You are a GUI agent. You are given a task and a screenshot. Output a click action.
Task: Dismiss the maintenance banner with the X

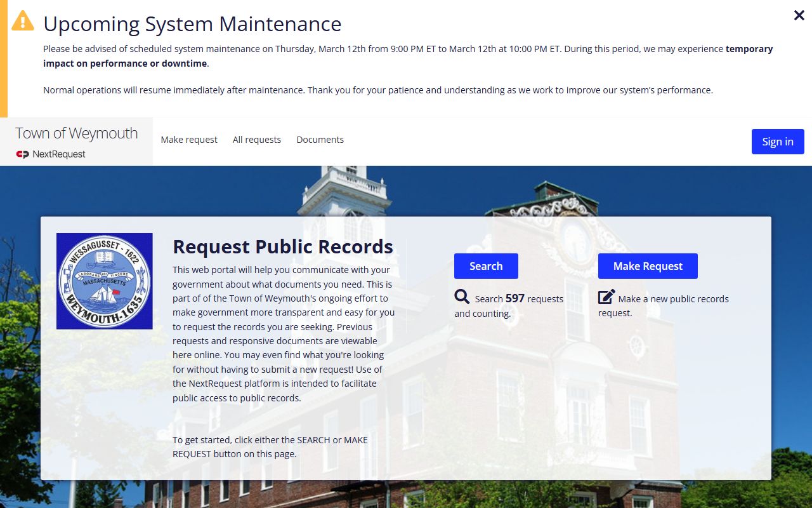coord(799,15)
